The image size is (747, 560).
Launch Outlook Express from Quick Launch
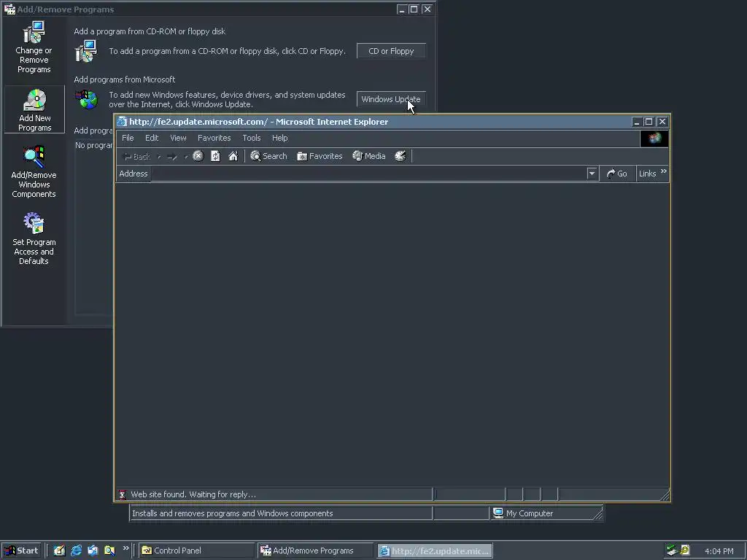click(x=93, y=551)
